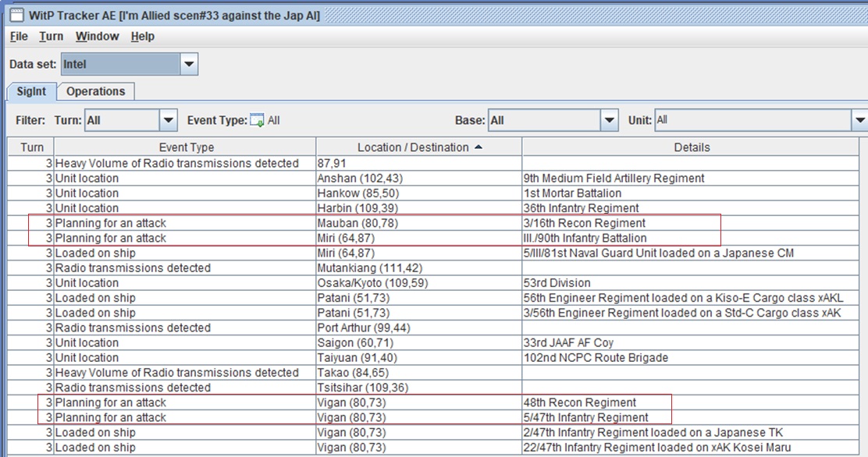Expand the Data set Intel dropdown
Screen dimensions: 868x457
189,64
